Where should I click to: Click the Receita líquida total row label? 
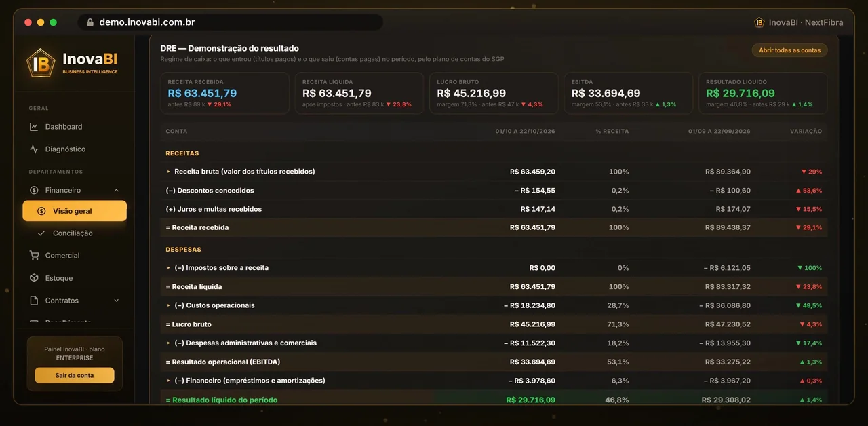coord(194,287)
